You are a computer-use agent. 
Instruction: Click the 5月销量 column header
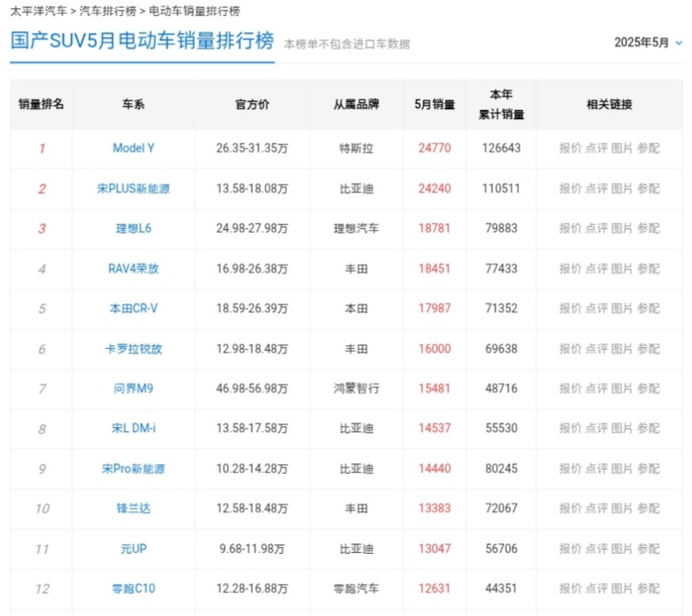(x=435, y=104)
